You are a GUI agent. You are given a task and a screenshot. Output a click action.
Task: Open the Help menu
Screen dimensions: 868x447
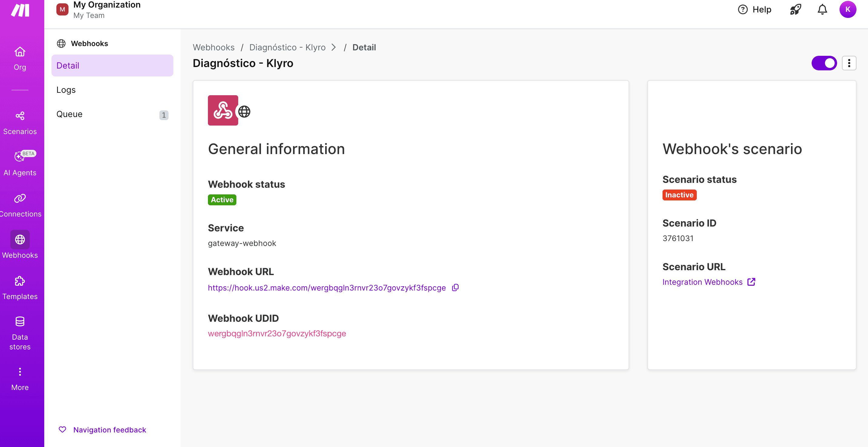point(754,9)
